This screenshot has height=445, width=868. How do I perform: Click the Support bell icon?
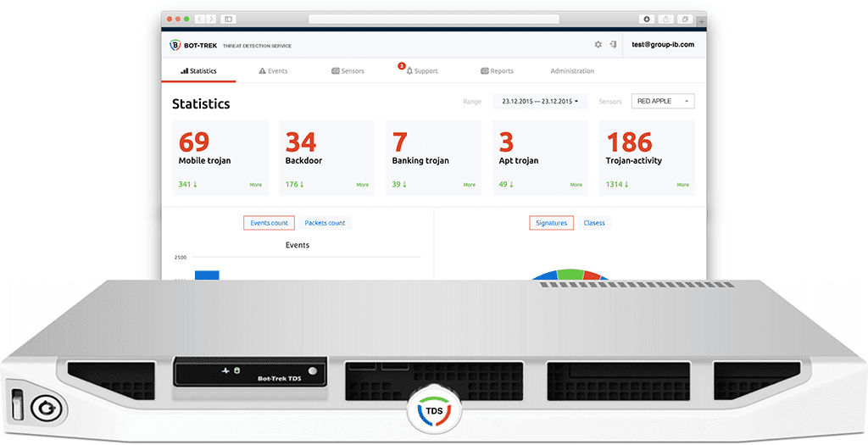pyautogui.click(x=409, y=71)
